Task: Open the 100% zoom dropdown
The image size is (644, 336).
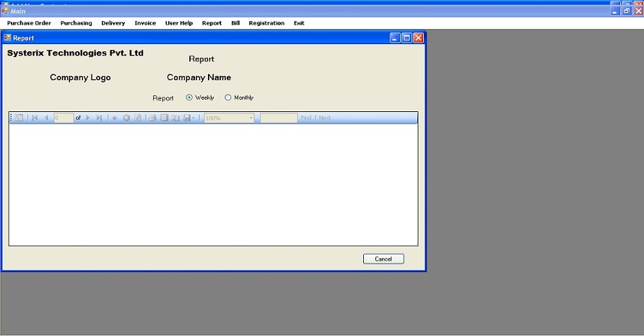Action: coord(229,118)
